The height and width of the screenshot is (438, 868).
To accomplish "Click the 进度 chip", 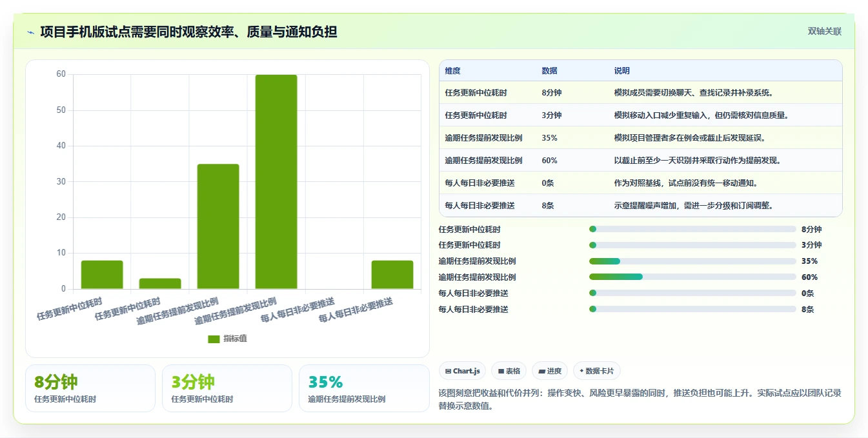I will [x=550, y=371].
